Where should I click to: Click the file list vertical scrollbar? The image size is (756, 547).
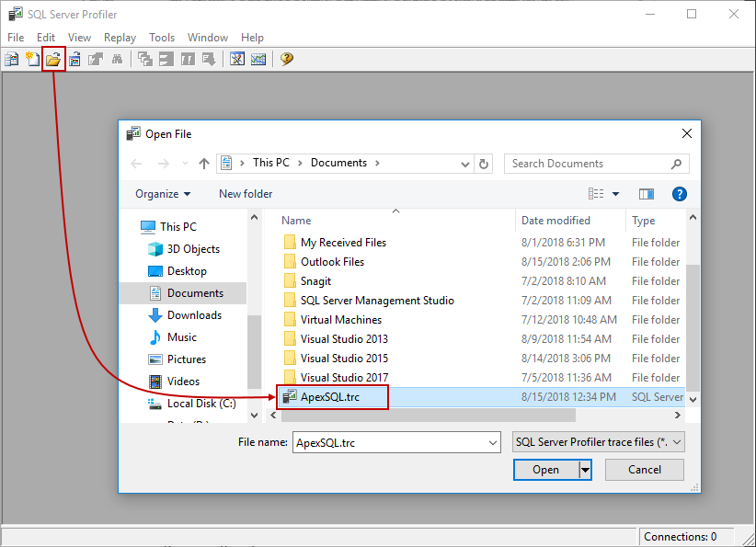coord(693,327)
